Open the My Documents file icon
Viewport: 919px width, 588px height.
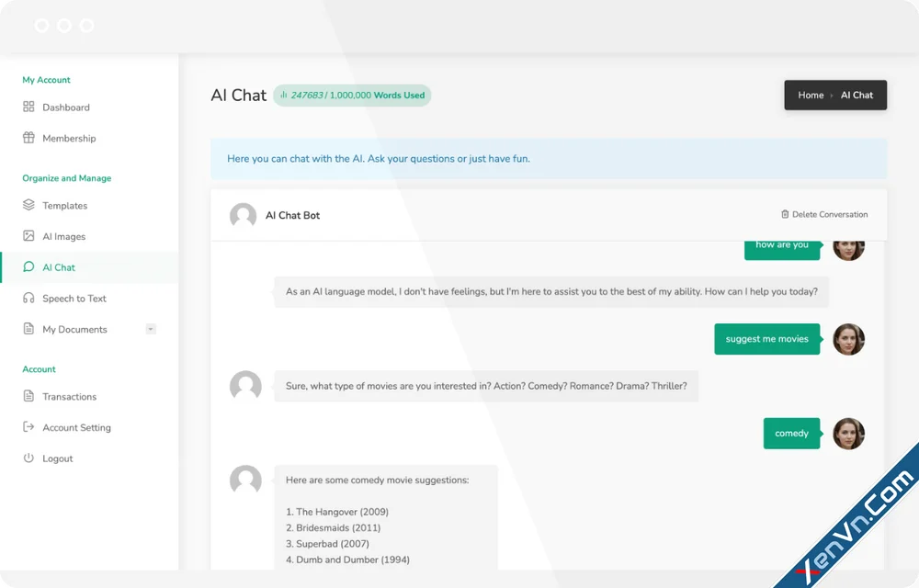coord(28,329)
